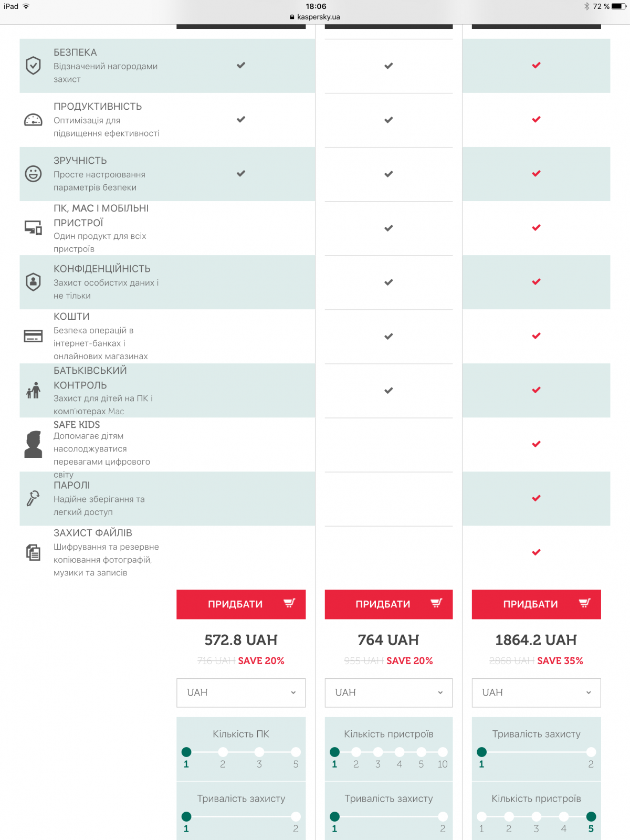Click the shield icon beside БЕЗПЕКА
Viewport: 630px width, 840px height.
click(x=33, y=66)
